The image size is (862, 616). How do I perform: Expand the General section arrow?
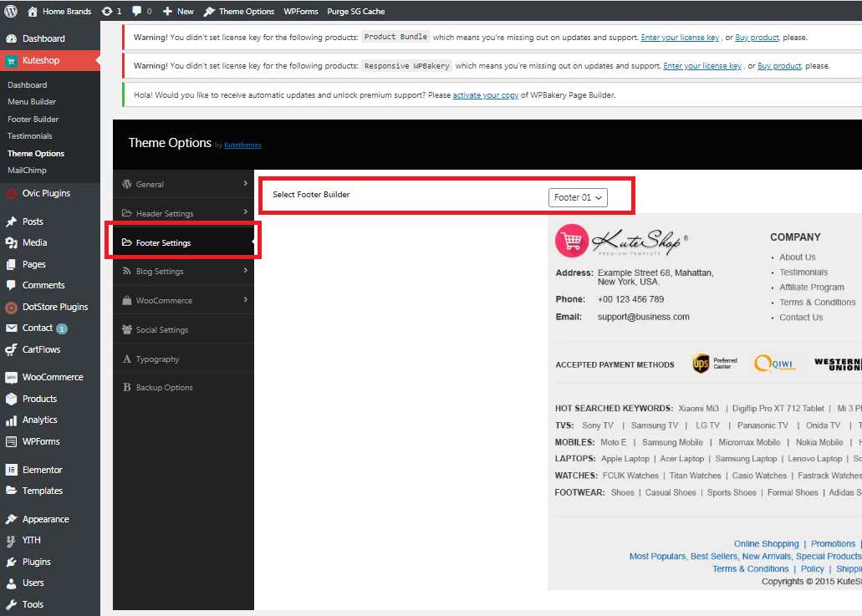[x=245, y=184]
